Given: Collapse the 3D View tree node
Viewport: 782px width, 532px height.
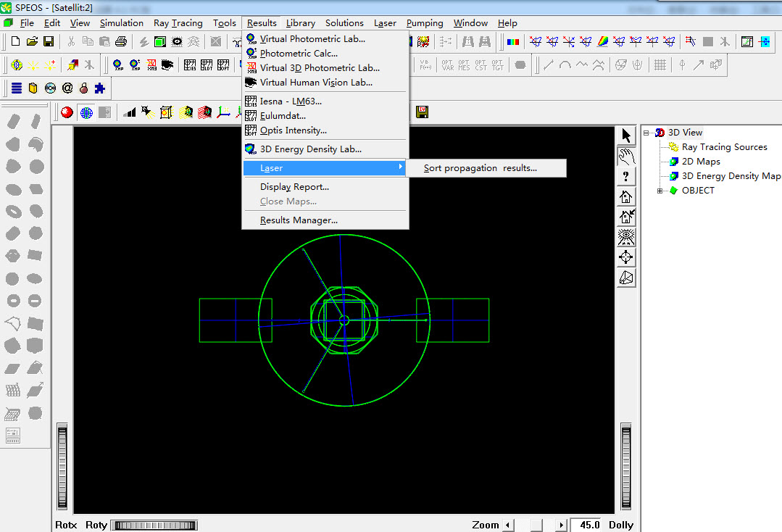Looking at the screenshot, I should click(x=646, y=133).
